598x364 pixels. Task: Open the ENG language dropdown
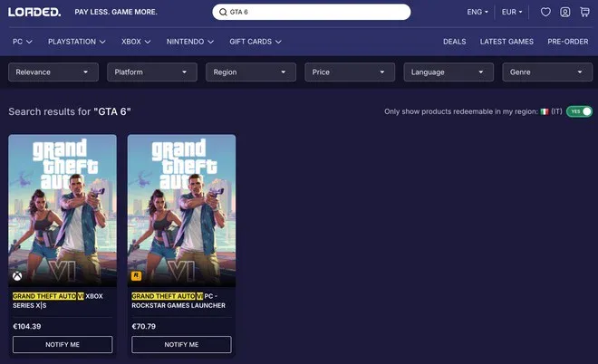(477, 12)
